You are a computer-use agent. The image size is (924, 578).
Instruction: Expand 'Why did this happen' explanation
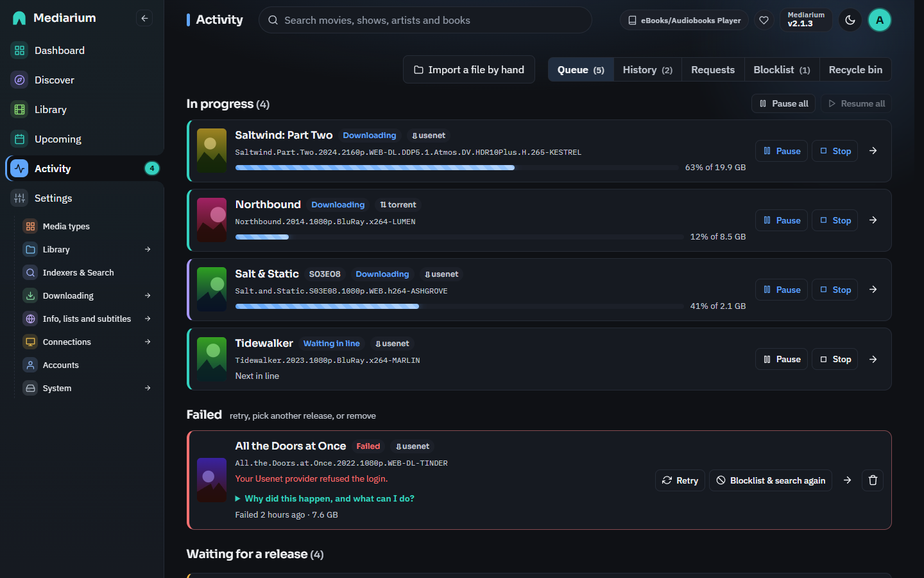(325, 498)
